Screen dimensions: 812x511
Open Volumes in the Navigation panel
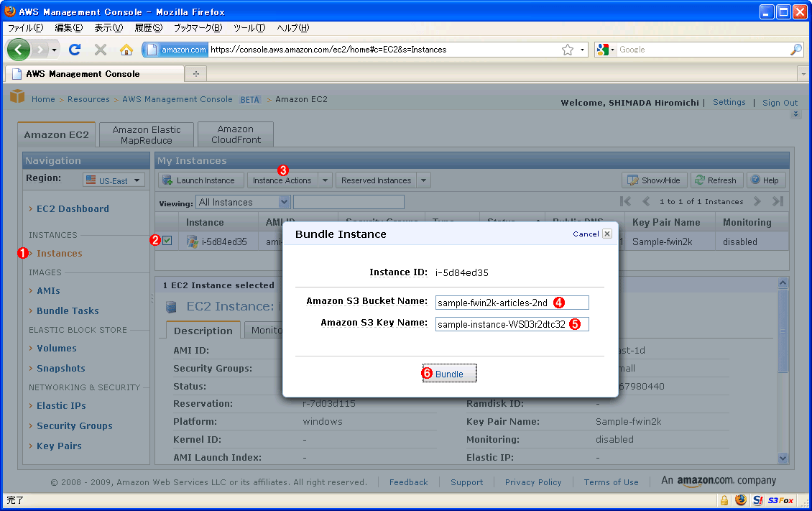pyautogui.click(x=57, y=348)
